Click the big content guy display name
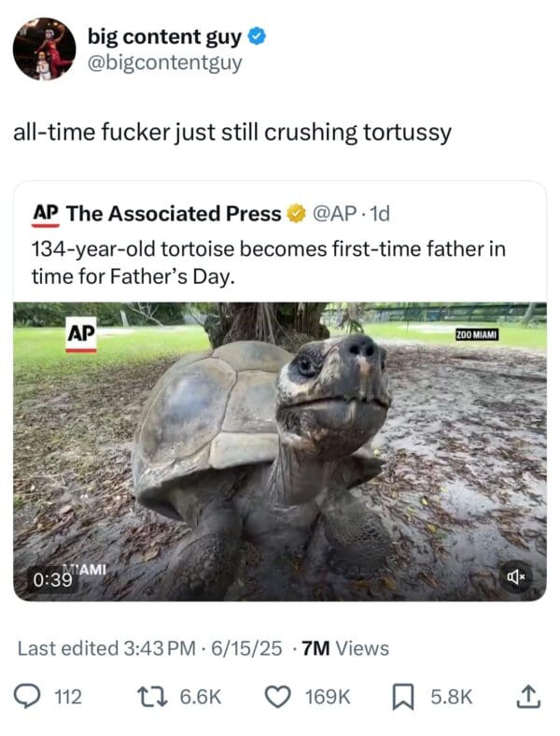The height and width of the screenshot is (736, 560). pyautogui.click(x=164, y=37)
